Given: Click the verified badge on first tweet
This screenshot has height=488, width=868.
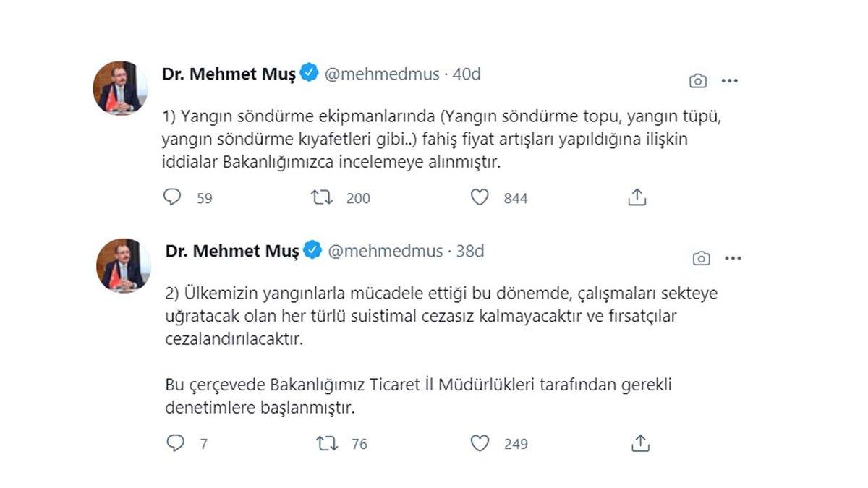Looking at the screenshot, I should pyautogui.click(x=309, y=73).
